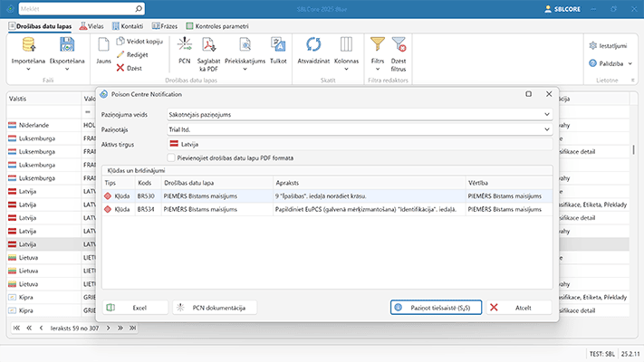644x362 pixels.
Task: Open Priekškatījums preview icon
Action: tap(245, 44)
